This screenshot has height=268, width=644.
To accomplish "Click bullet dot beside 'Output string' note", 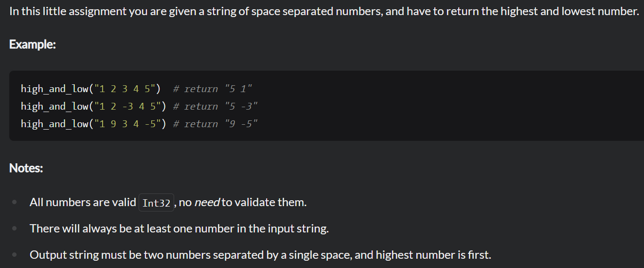I will pyautogui.click(x=15, y=255).
